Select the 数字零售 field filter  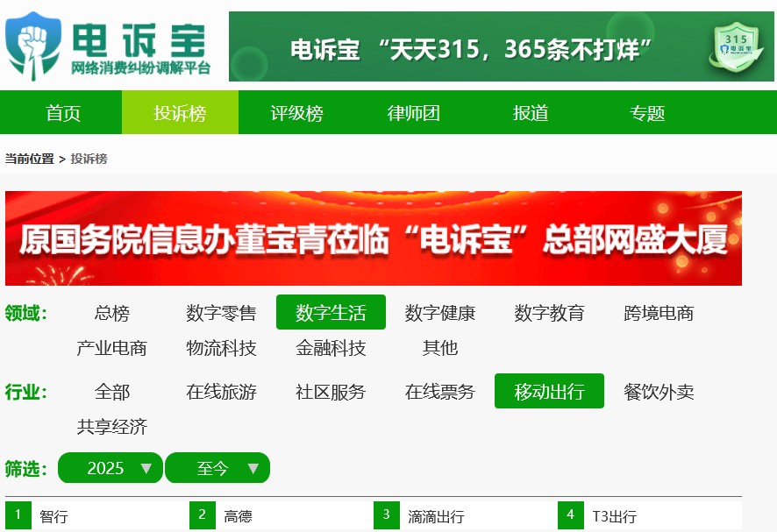(x=221, y=313)
